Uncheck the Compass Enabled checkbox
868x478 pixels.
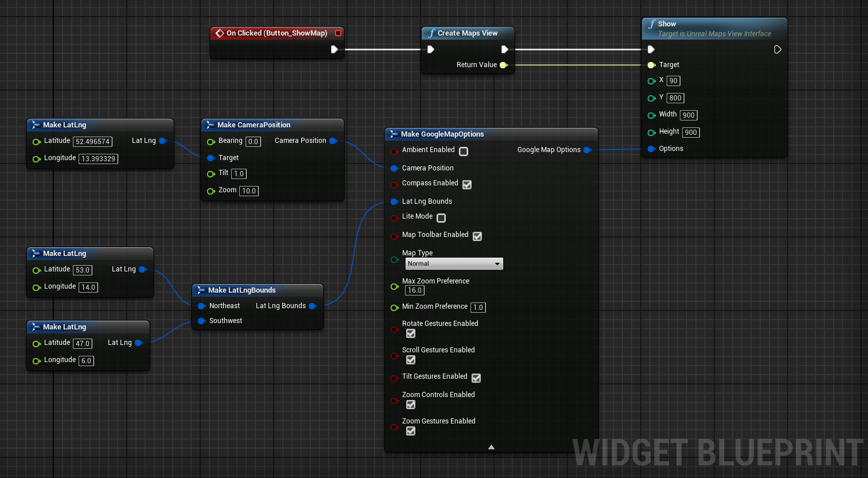467,185
